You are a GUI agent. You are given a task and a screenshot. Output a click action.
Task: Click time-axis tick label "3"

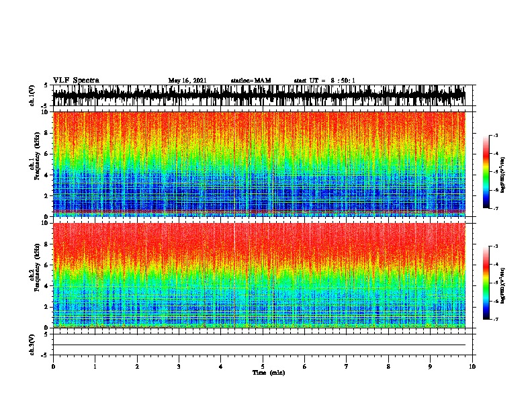click(x=179, y=367)
